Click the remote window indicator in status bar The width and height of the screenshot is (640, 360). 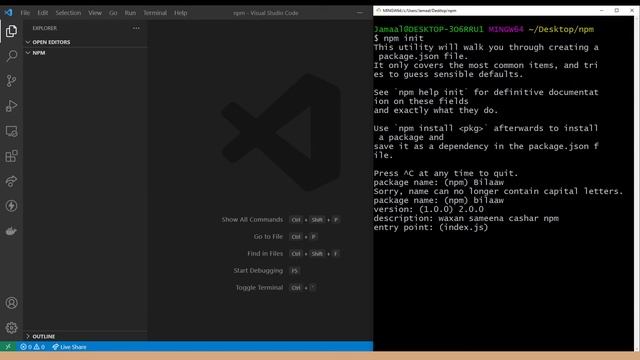coord(8,347)
